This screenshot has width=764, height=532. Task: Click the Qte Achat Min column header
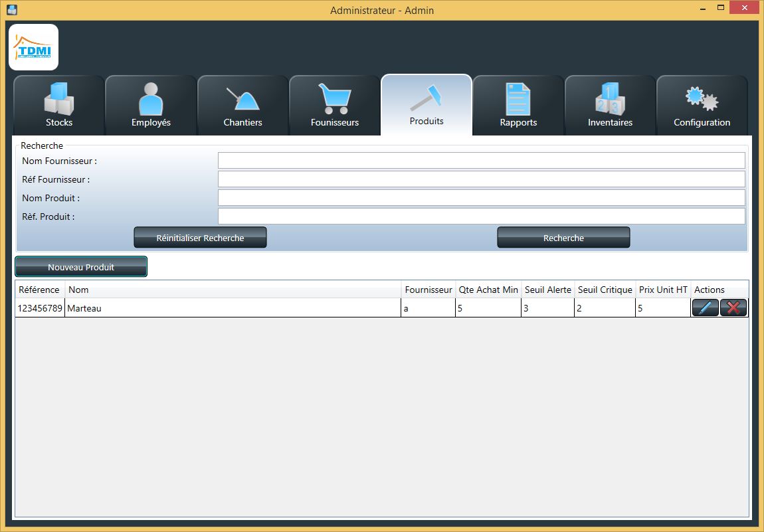488,290
